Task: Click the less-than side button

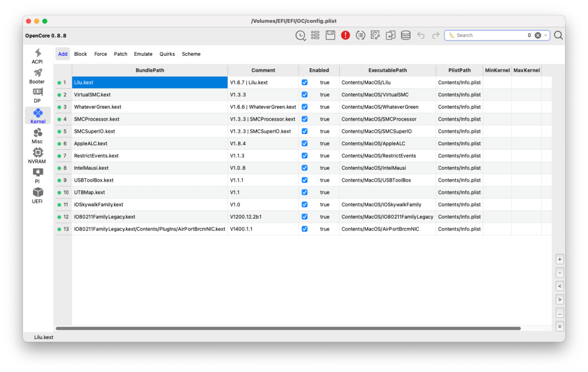Action: coord(560,286)
